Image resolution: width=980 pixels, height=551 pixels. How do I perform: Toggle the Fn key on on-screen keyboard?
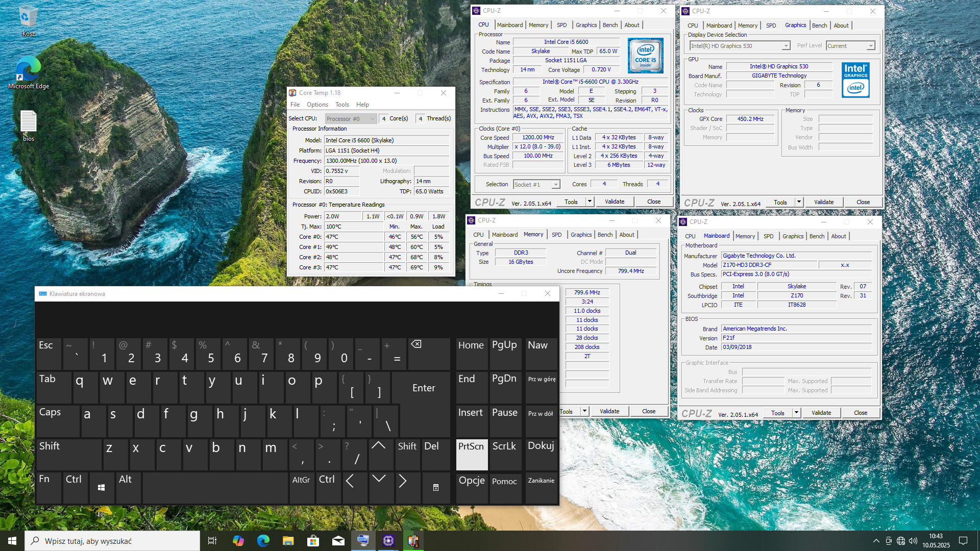48,487
